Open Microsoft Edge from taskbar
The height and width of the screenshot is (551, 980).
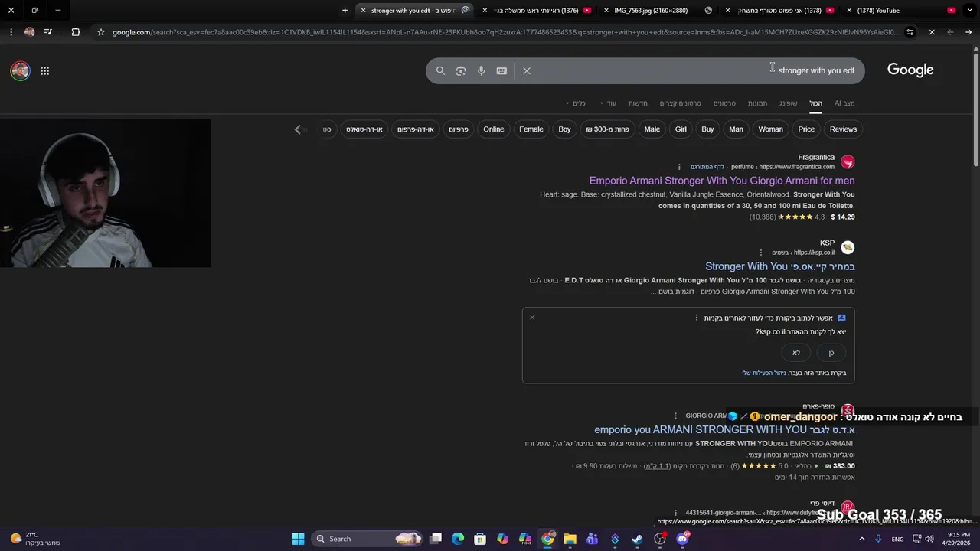pyautogui.click(x=457, y=539)
